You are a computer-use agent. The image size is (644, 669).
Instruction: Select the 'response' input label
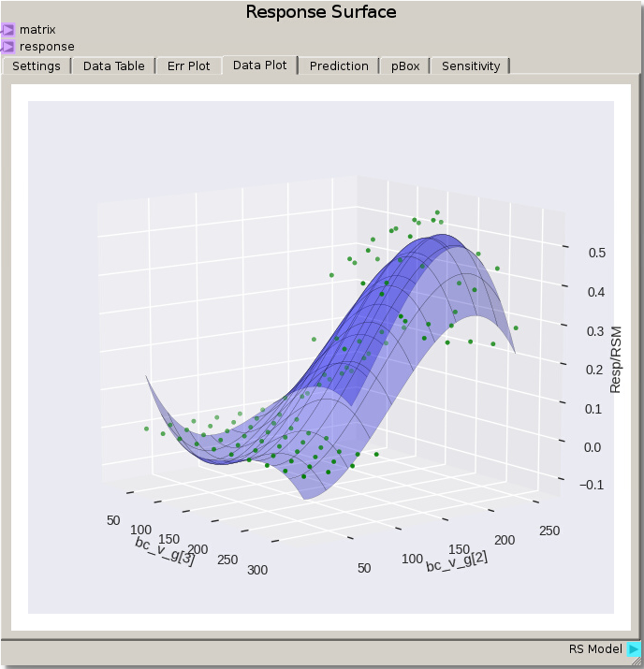coord(47,46)
